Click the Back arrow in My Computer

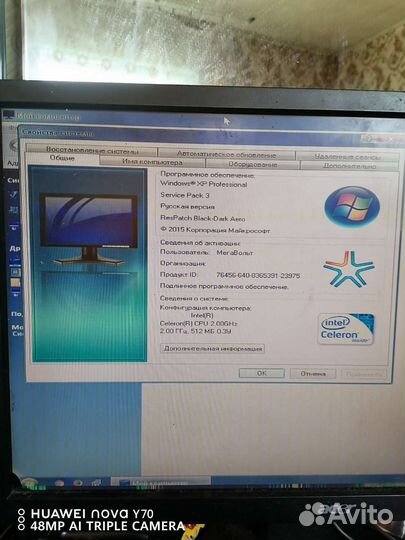point(13,145)
